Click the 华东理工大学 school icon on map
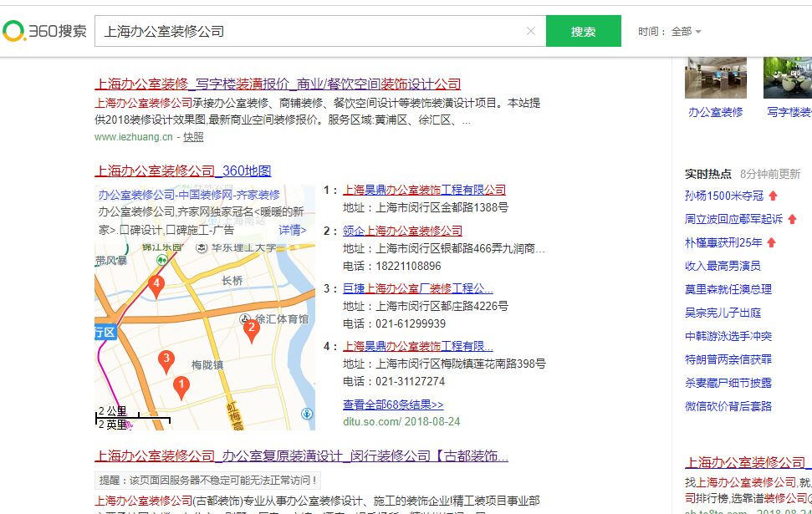The height and width of the screenshot is (514, 812). pyautogui.click(x=202, y=248)
